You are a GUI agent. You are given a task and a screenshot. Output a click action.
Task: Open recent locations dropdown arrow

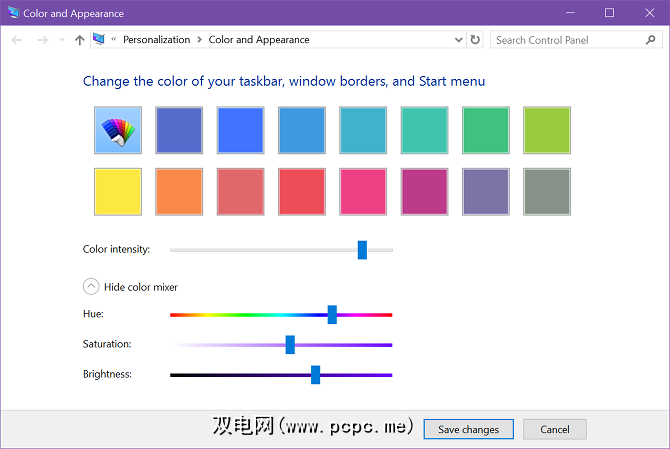62,40
